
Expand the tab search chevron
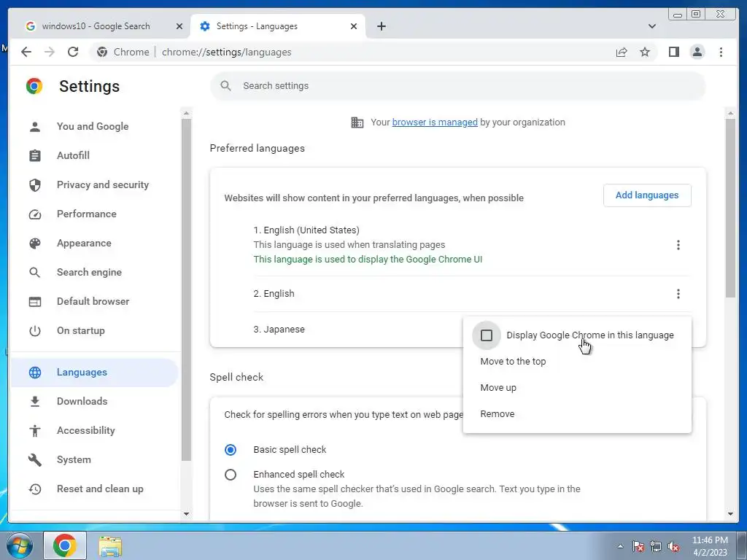(651, 26)
